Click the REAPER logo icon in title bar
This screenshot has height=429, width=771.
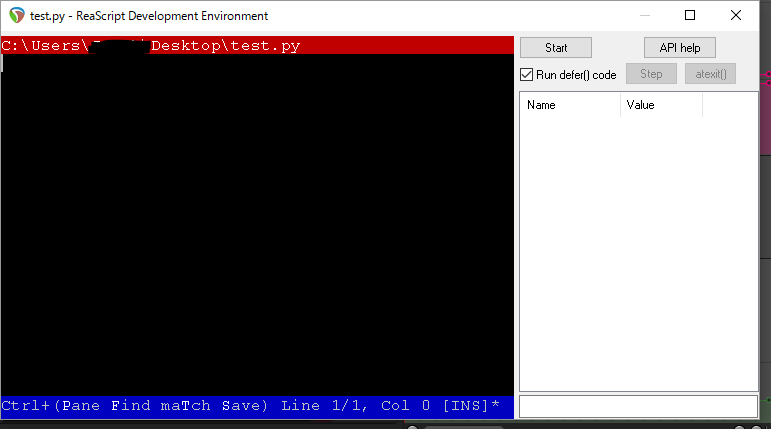point(17,15)
